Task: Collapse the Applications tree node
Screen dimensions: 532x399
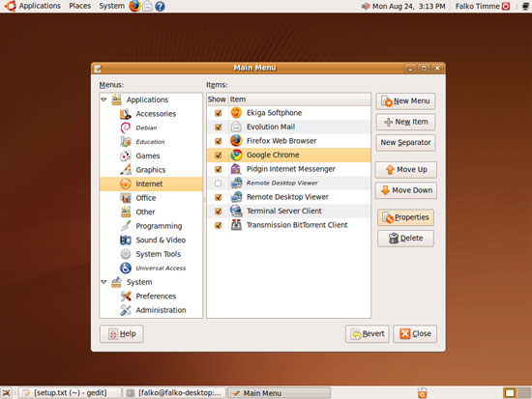Action: [103, 100]
